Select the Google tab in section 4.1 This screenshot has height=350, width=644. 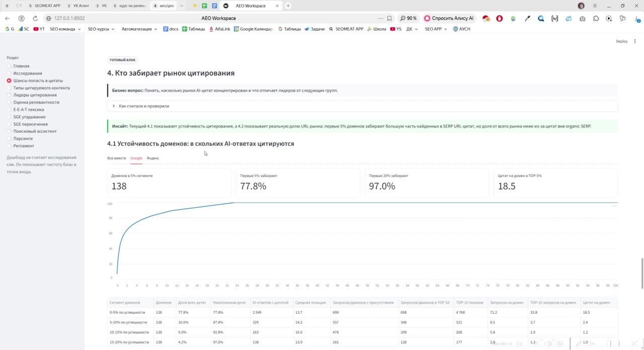pyautogui.click(x=136, y=158)
